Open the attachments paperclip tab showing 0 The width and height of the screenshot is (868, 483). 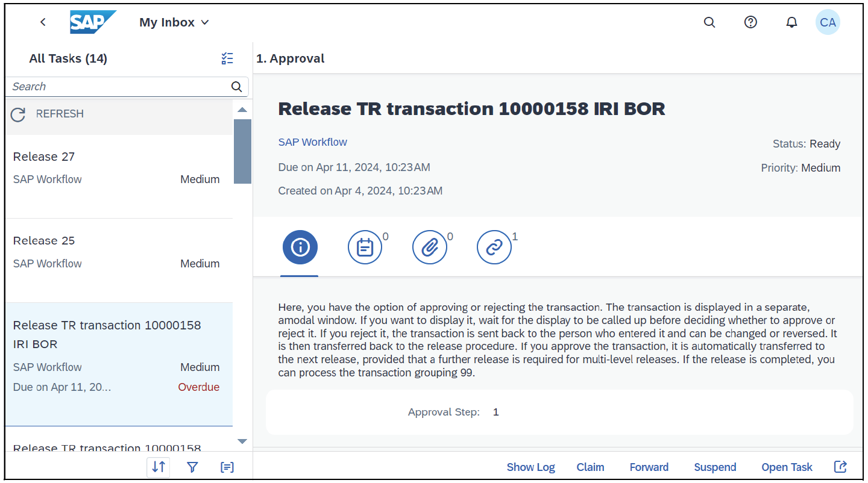(x=430, y=247)
